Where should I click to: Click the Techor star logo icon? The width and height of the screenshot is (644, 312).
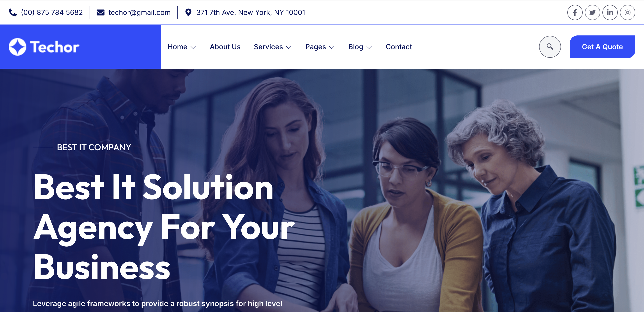coord(17,47)
